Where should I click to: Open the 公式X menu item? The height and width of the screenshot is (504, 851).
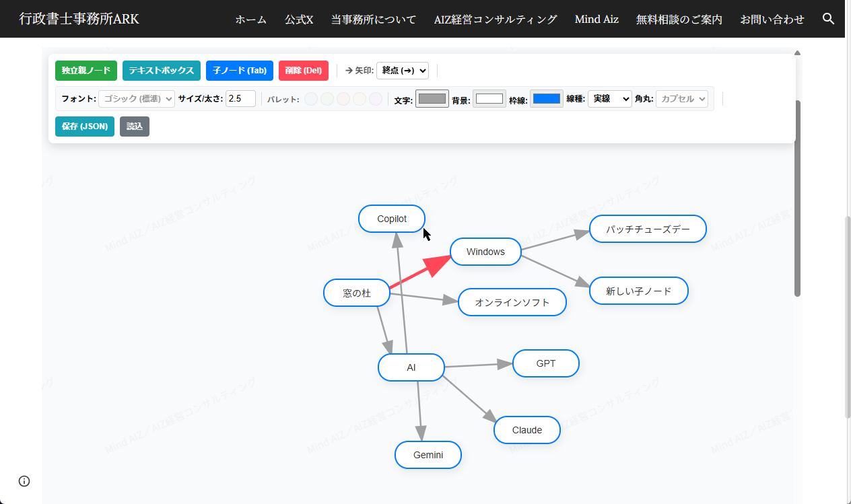click(x=299, y=20)
